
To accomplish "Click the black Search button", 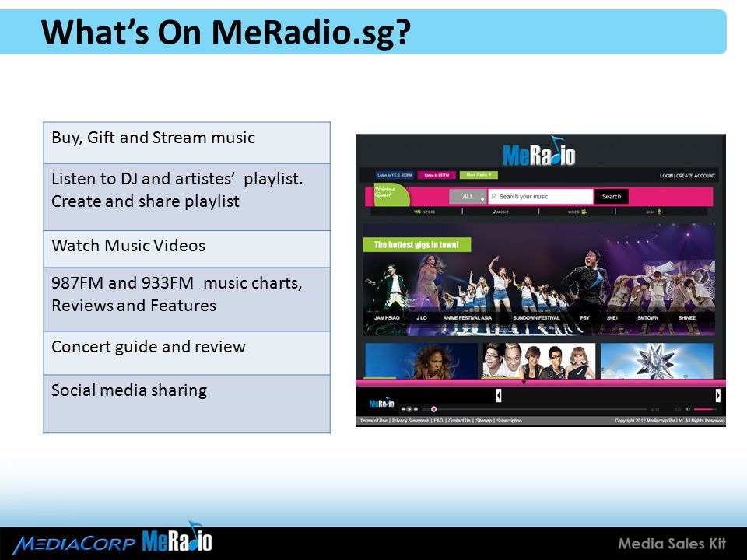I will coord(612,197).
